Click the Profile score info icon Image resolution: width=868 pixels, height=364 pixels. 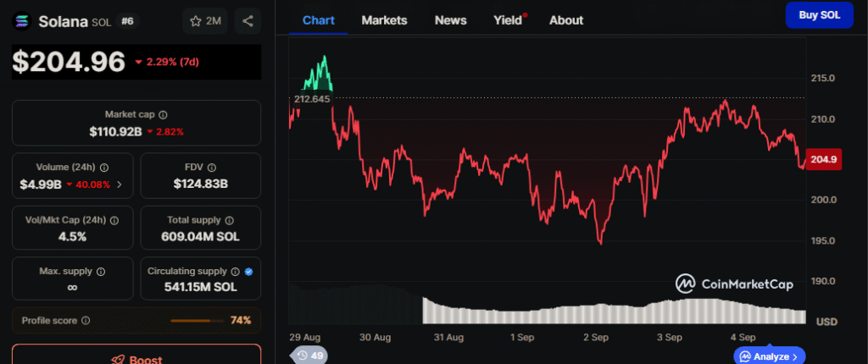coord(86,321)
